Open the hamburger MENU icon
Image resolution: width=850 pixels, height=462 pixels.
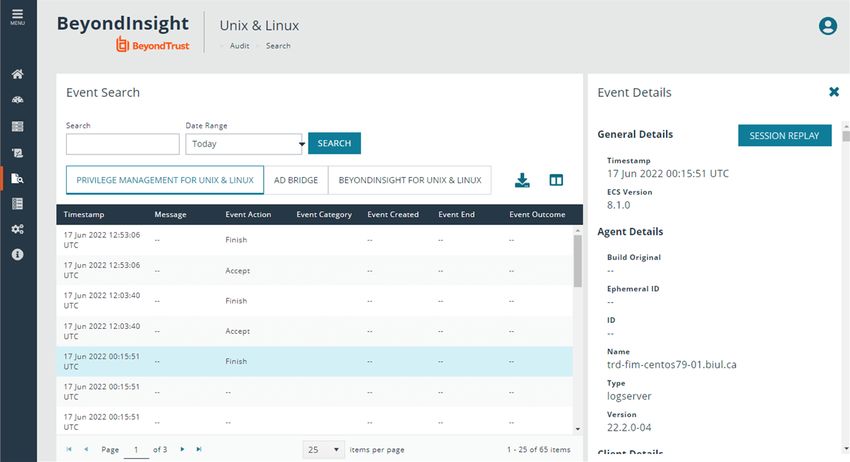[x=17, y=17]
